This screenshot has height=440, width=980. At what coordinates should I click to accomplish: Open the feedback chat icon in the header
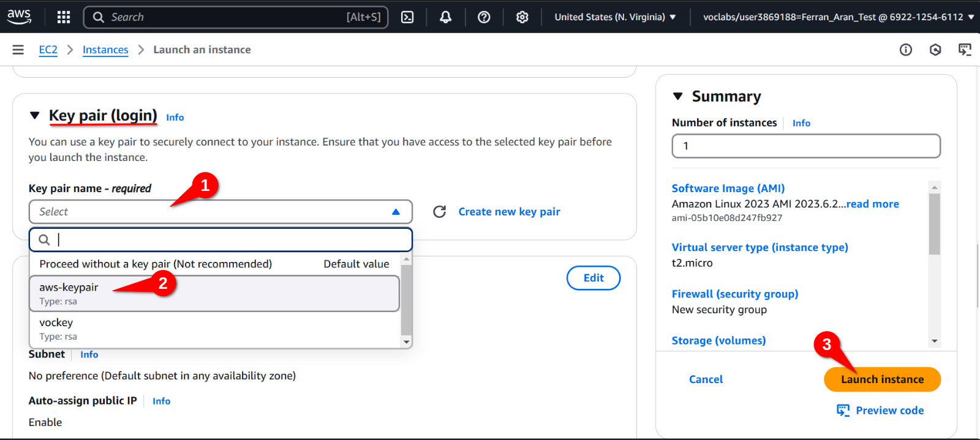pyautogui.click(x=965, y=50)
